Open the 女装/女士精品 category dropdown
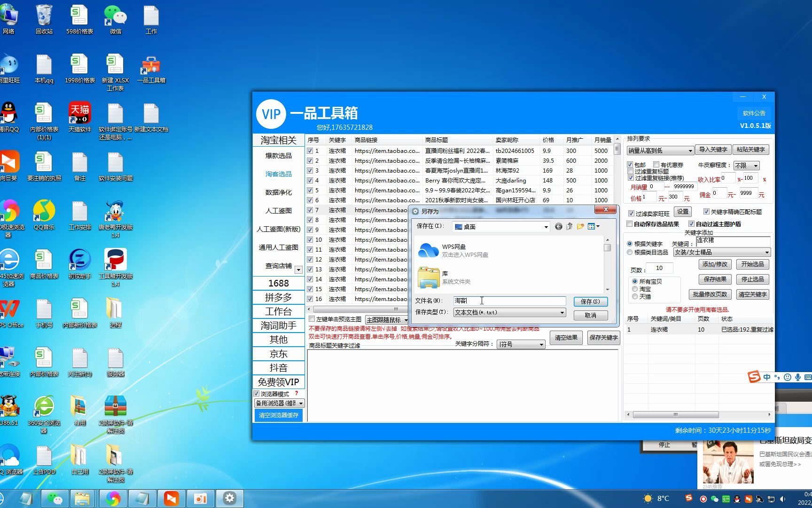The image size is (812, 508). point(722,253)
